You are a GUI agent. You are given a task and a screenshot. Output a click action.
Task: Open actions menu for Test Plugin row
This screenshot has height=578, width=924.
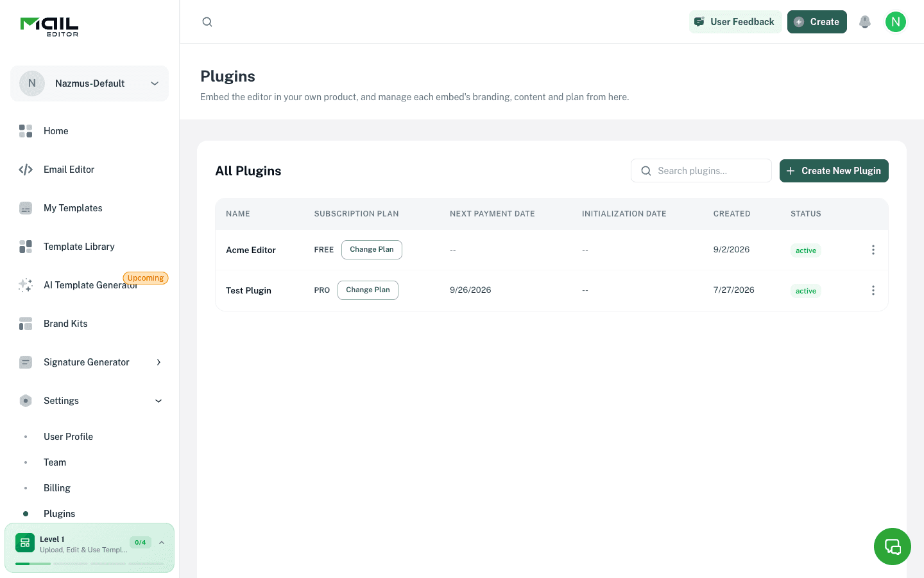873,290
